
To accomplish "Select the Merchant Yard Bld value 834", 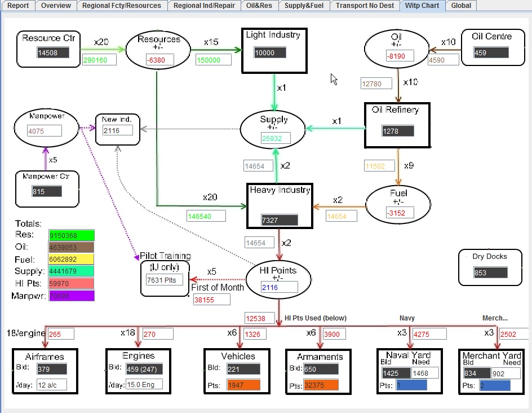I will tap(477, 374).
